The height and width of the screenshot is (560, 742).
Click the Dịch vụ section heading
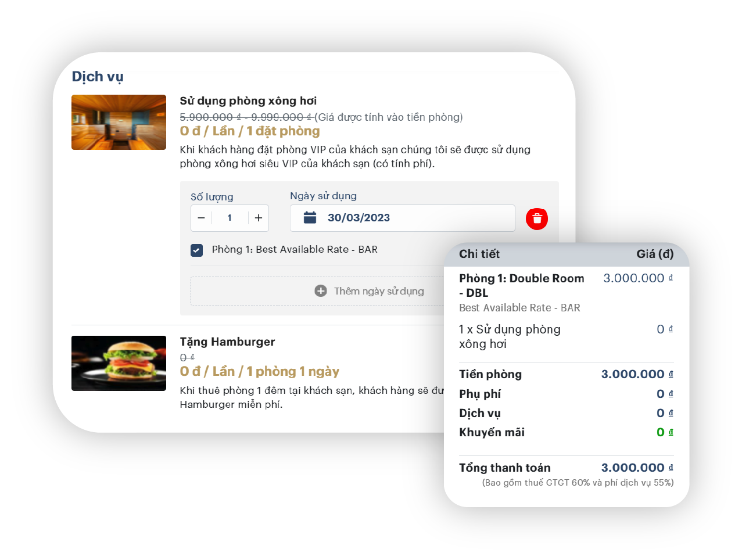coord(98,77)
